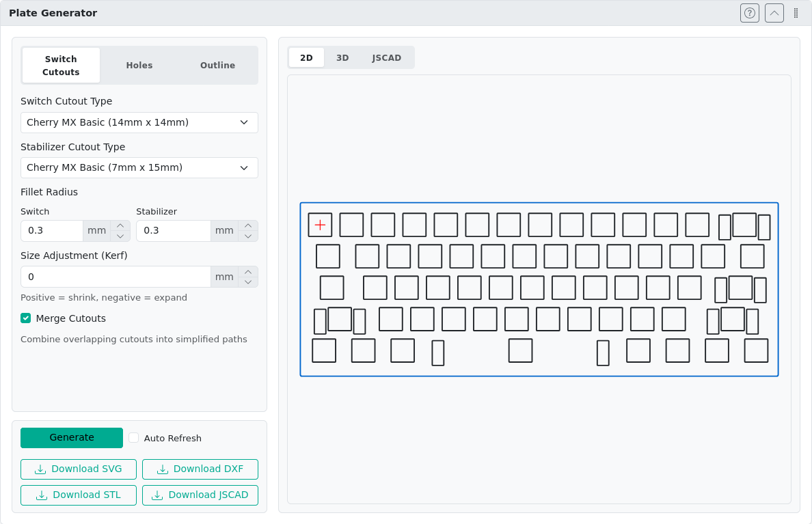The width and height of the screenshot is (812, 524).
Task: Open the Stabilizer Cutout Type dropdown
Action: (139, 167)
